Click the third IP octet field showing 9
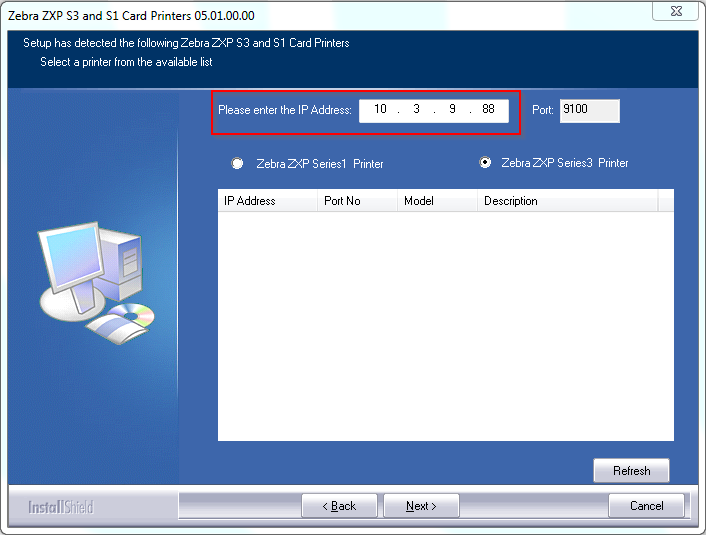 point(453,109)
